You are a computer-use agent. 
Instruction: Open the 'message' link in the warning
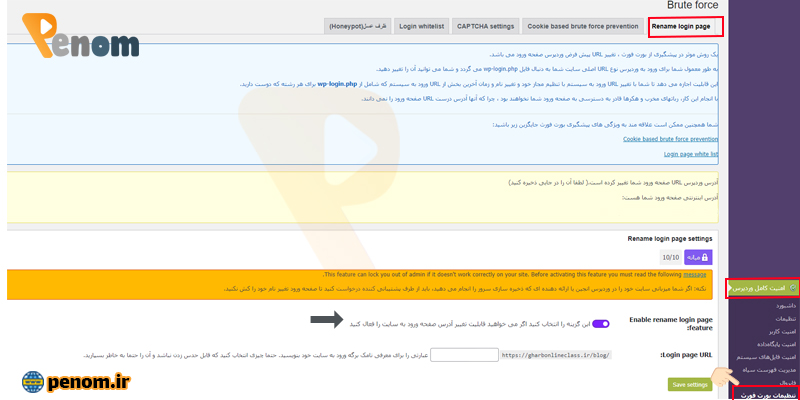pos(695,274)
